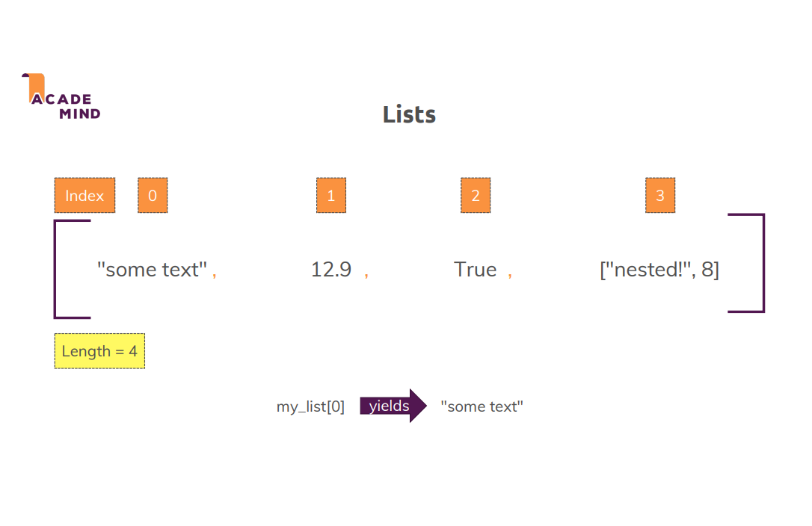Screen dimensions: 812x526
Task: Select the orange Index label box
Action: (84, 196)
